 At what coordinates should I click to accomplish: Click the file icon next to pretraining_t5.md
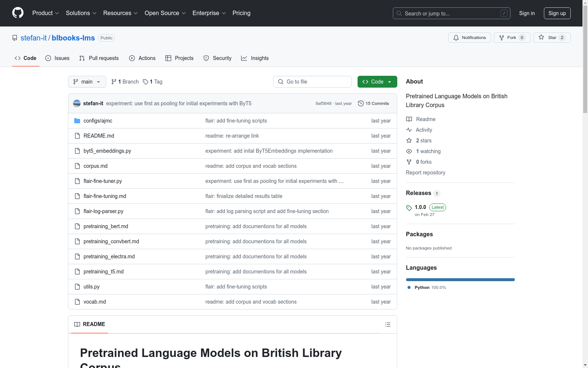point(77,272)
